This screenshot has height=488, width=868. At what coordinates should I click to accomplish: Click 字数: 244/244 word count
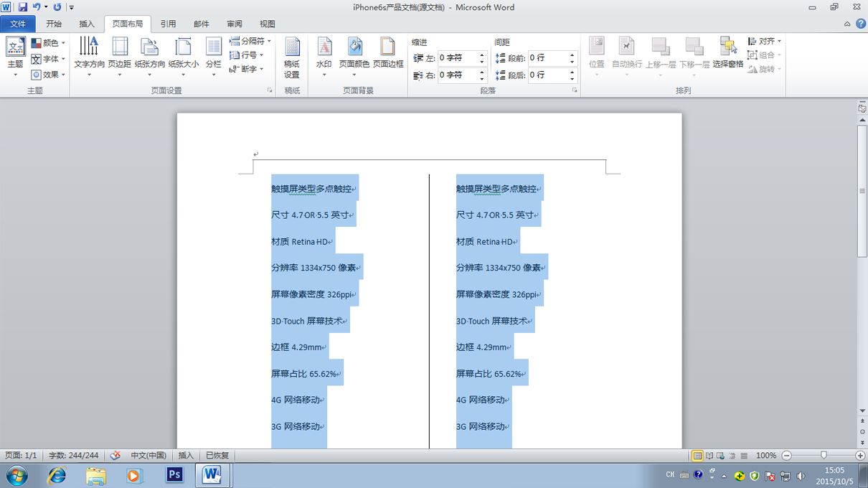74,455
